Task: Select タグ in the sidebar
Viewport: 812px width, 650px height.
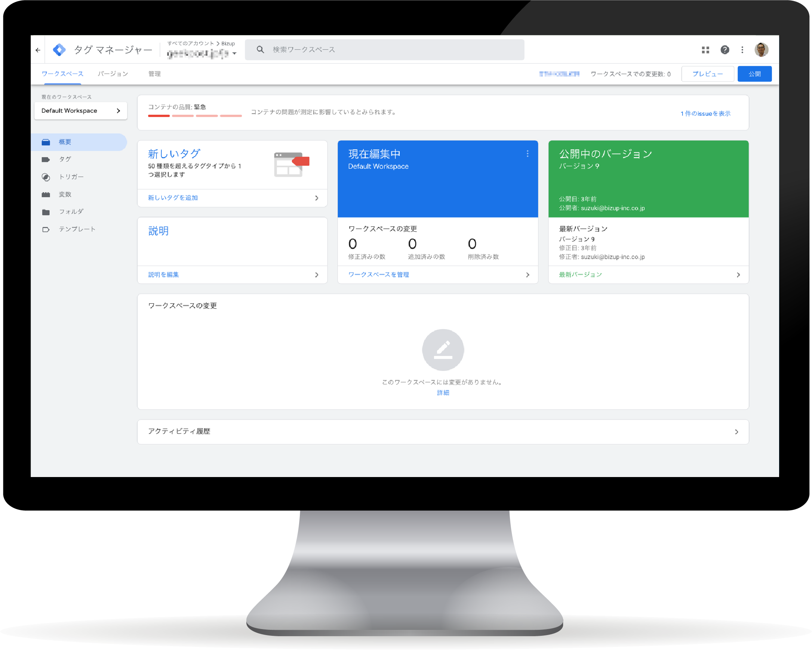Action: pos(65,159)
